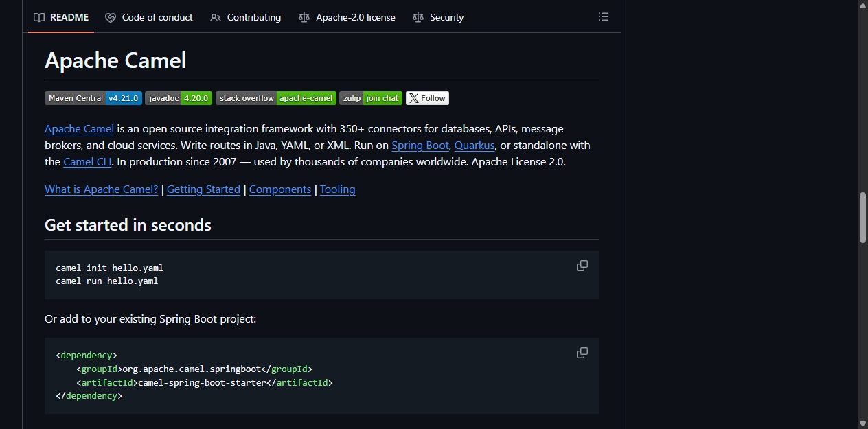Open What is Apache Camel? link
Image resolution: width=868 pixels, height=429 pixels.
(x=102, y=189)
